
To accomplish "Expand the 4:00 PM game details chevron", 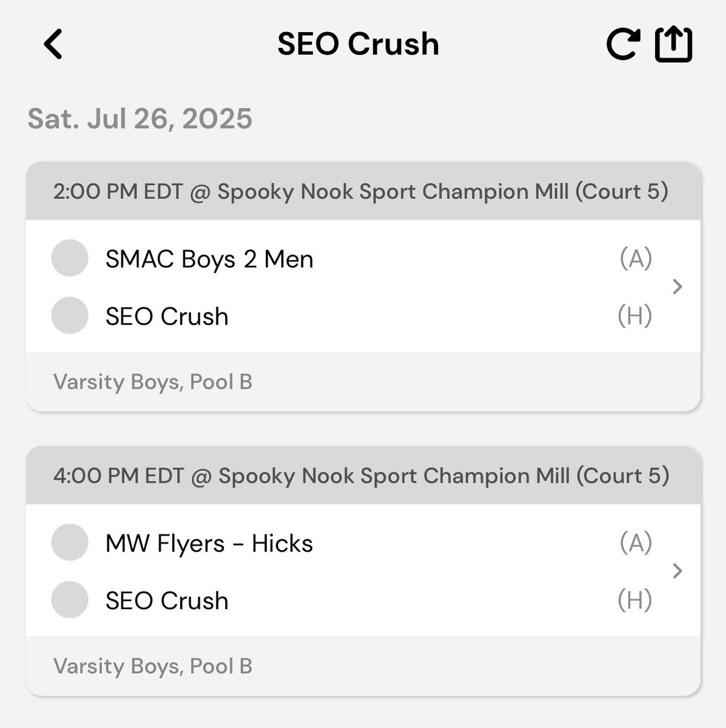I will coord(678,571).
